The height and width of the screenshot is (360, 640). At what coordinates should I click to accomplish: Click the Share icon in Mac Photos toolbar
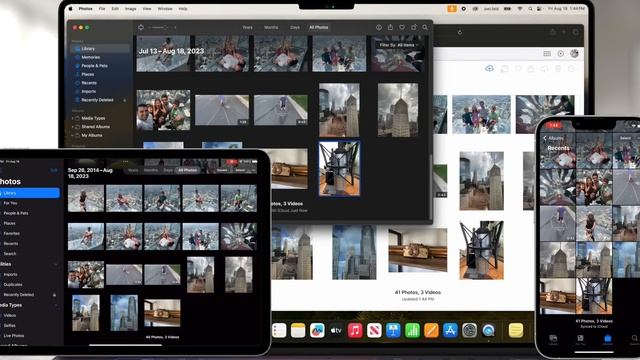coord(390,27)
